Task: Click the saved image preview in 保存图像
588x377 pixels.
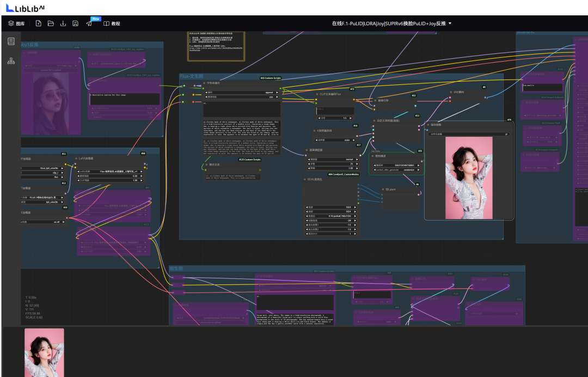Action: point(469,178)
